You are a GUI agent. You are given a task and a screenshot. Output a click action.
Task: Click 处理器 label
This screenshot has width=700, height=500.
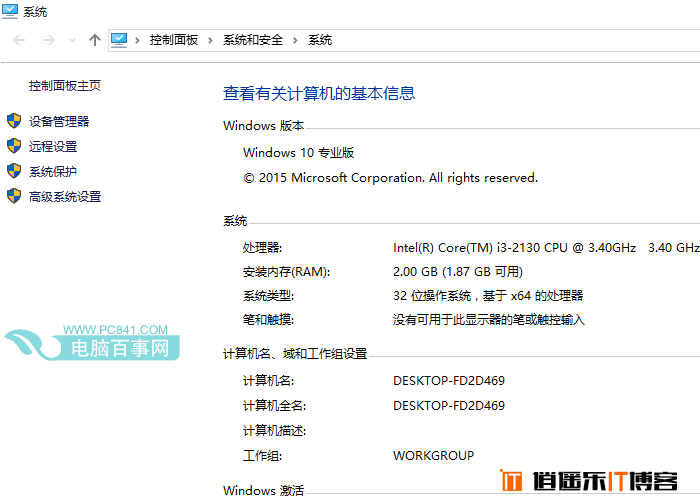tap(262, 247)
